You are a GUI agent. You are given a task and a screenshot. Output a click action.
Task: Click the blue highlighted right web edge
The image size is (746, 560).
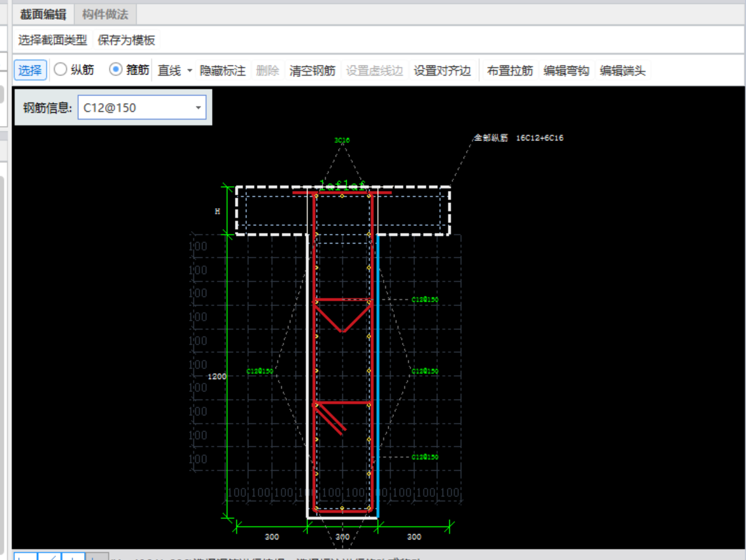(x=377, y=375)
